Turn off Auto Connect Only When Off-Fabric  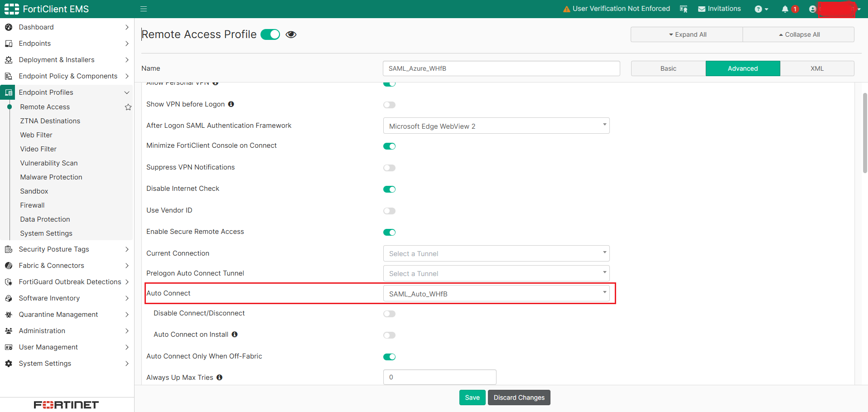click(x=389, y=357)
